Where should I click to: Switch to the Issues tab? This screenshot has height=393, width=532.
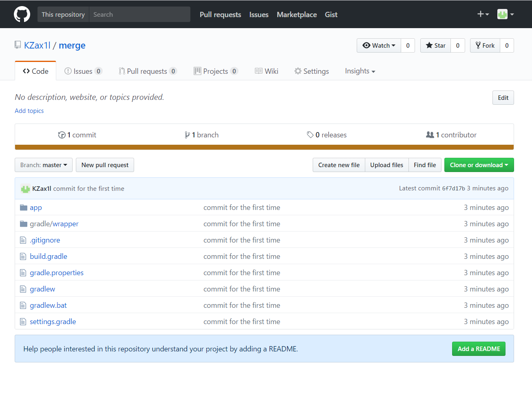(83, 71)
